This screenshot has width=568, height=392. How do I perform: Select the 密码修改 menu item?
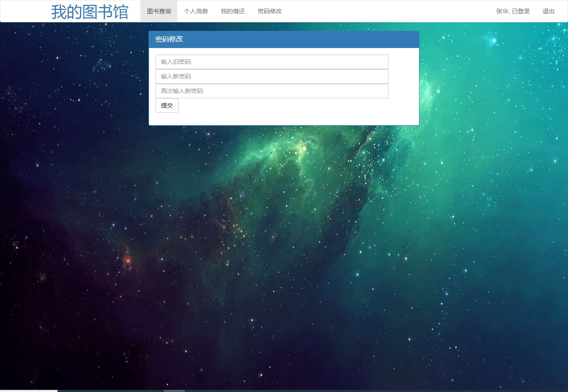pyautogui.click(x=269, y=11)
